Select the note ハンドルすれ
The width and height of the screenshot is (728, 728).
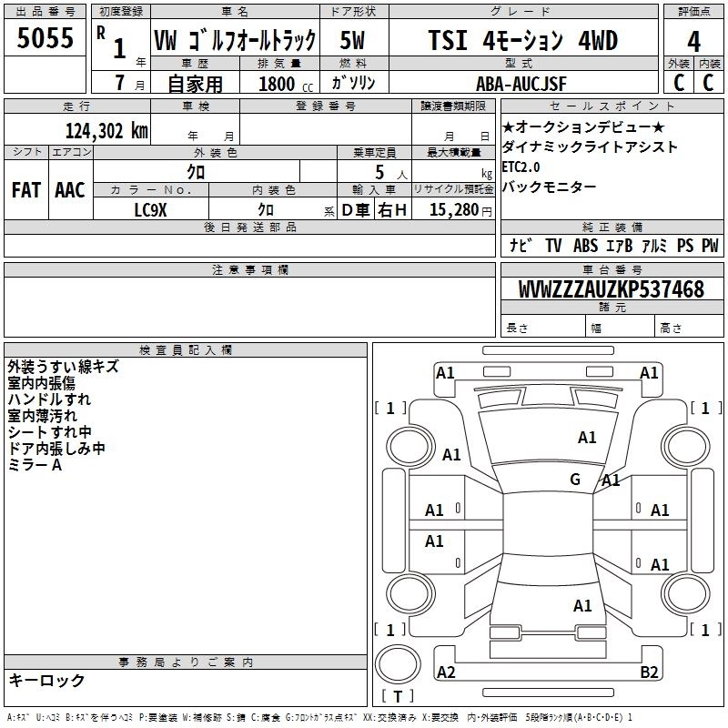pos(49,399)
